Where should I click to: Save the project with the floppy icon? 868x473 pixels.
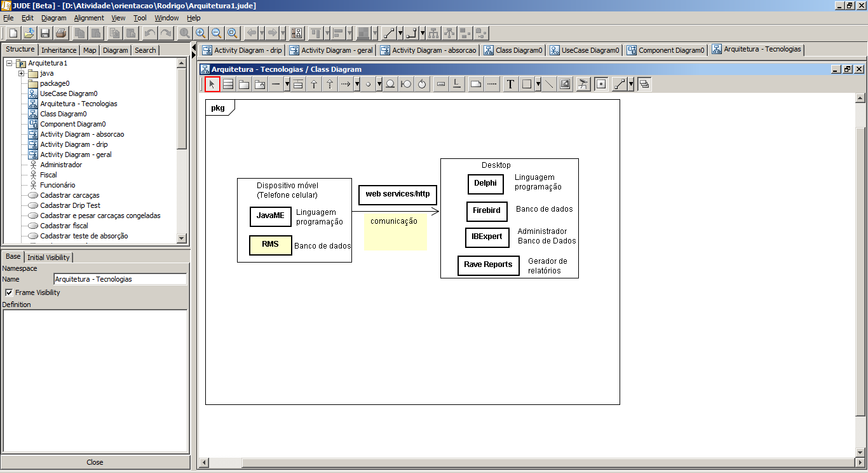45,33
